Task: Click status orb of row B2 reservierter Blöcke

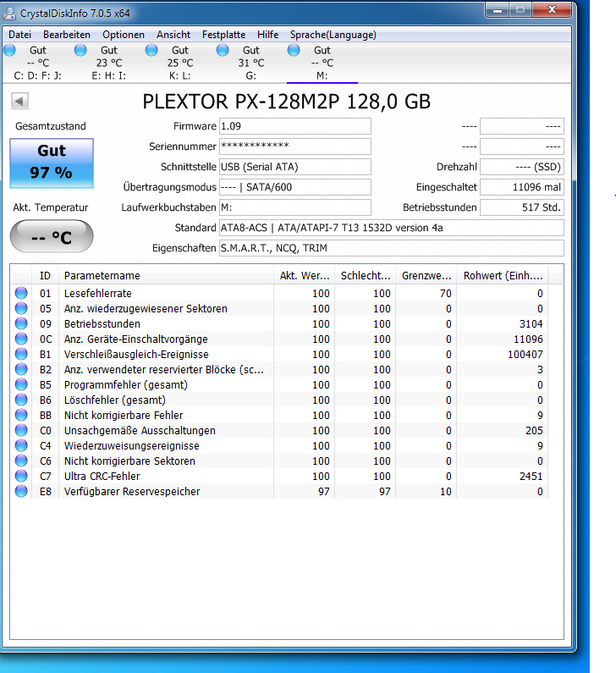Action: (21, 370)
